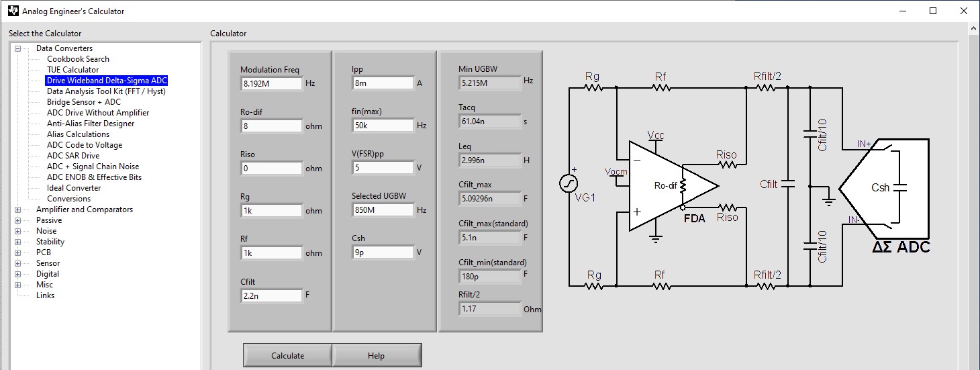This screenshot has height=370, width=980.
Task: Click the Modulation Freq input field
Action: click(272, 84)
